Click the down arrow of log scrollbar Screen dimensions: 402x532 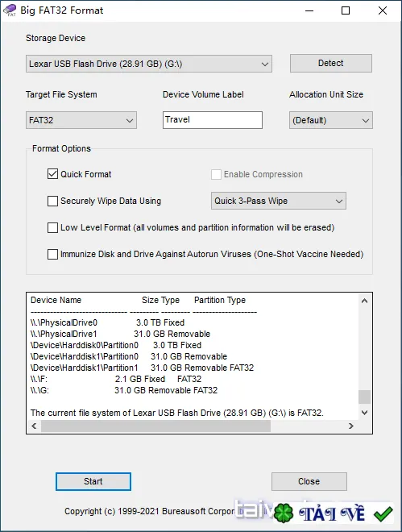point(364,413)
